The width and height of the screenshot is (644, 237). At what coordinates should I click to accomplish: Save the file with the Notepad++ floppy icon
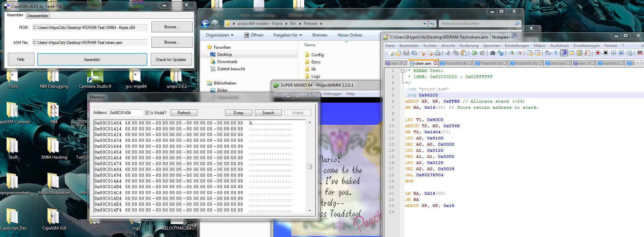tap(406, 53)
